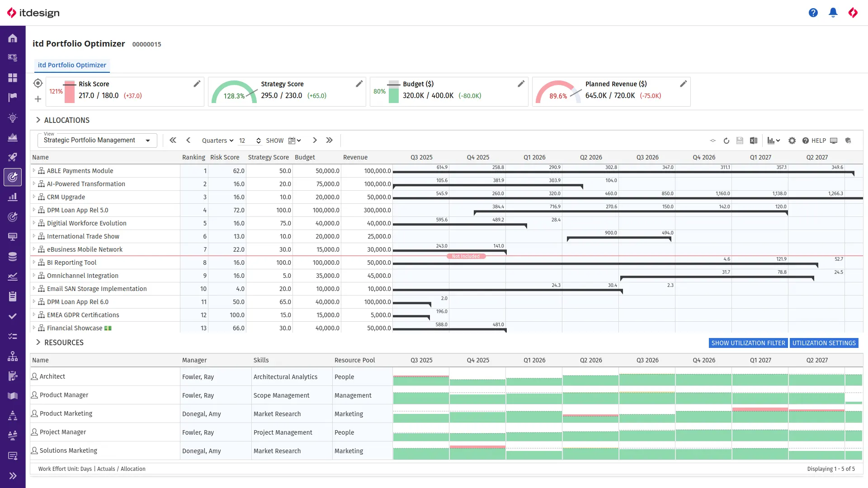This screenshot has height=488, width=868.
Task: Expand the sidebar with double chevron
Action: 13,475
